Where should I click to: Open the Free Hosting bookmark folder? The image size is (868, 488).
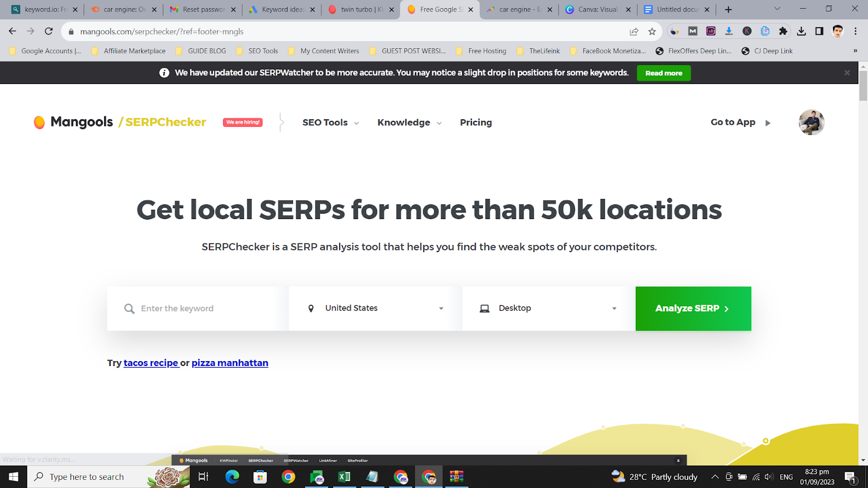tap(481, 51)
